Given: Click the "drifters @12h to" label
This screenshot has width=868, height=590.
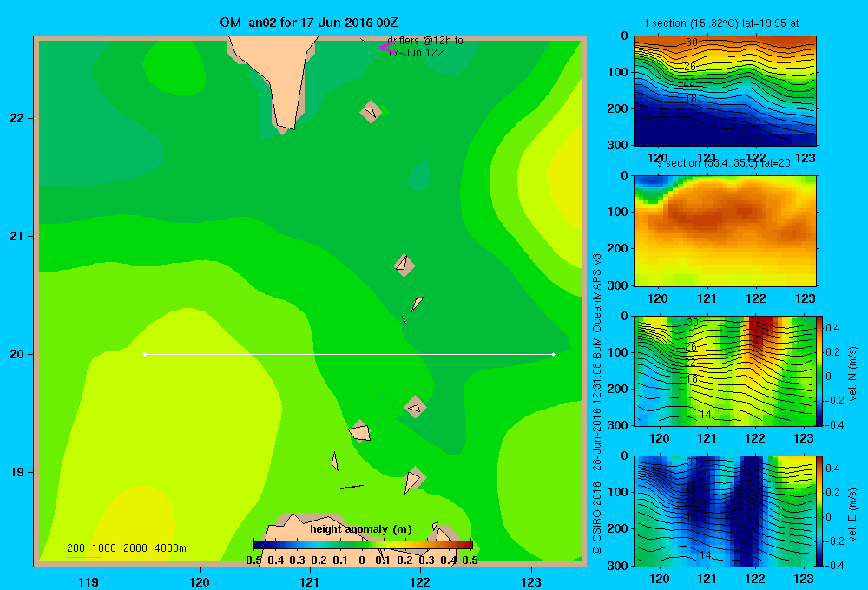Looking at the screenshot, I should coord(425,41).
